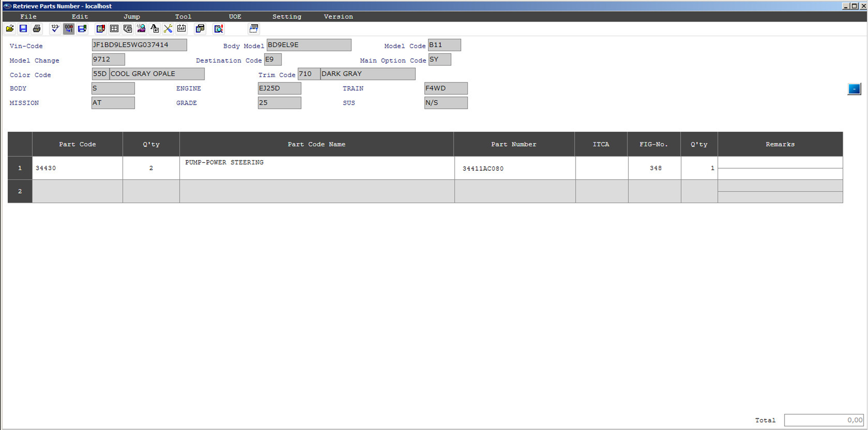The image size is (868, 430).
Task: Click the car search toolbar icon
Action: coord(141,29)
